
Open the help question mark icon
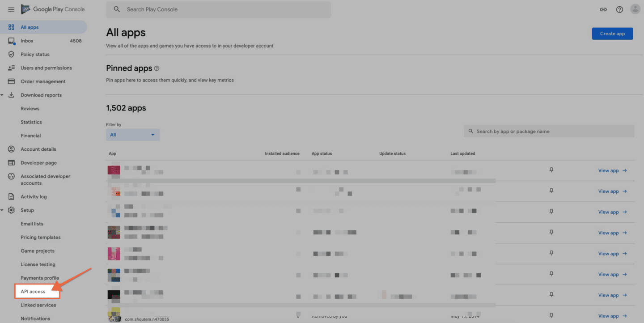(x=619, y=9)
